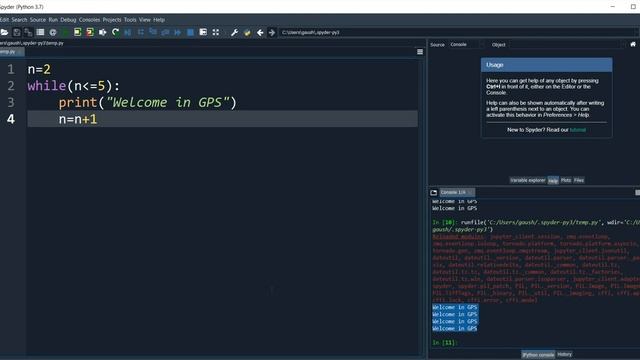Click the debug step-return icon
The height and width of the screenshot is (360, 640).
(165, 32)
